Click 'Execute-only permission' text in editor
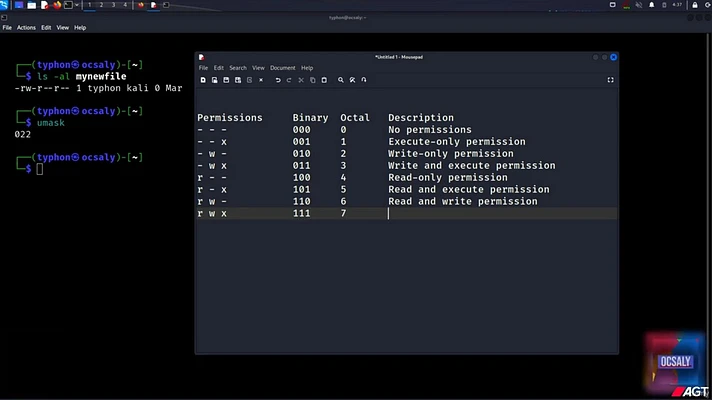The height and width of the screenshot is (400, 712). click(x=457, y=142)
